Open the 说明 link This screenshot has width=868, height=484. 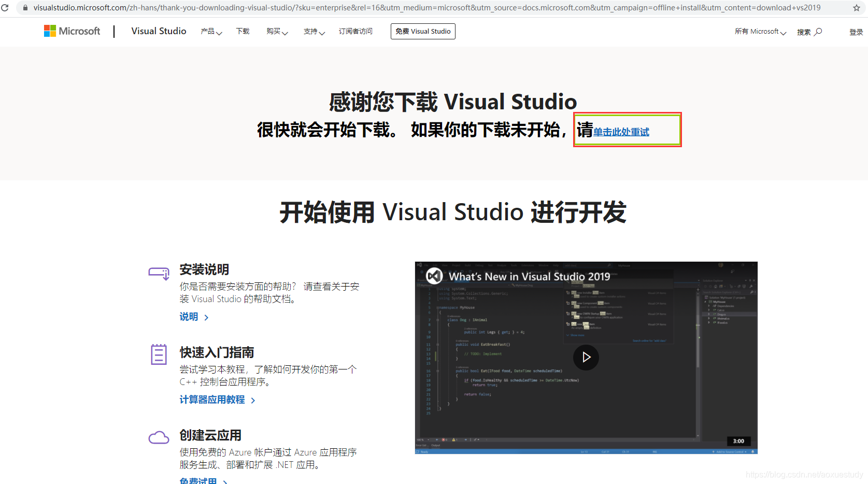pos(194,317)
